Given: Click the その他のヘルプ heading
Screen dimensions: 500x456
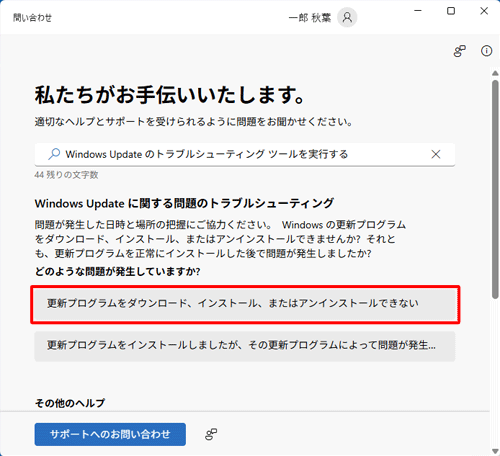Looking at the screenshot, I should (70, 403).
